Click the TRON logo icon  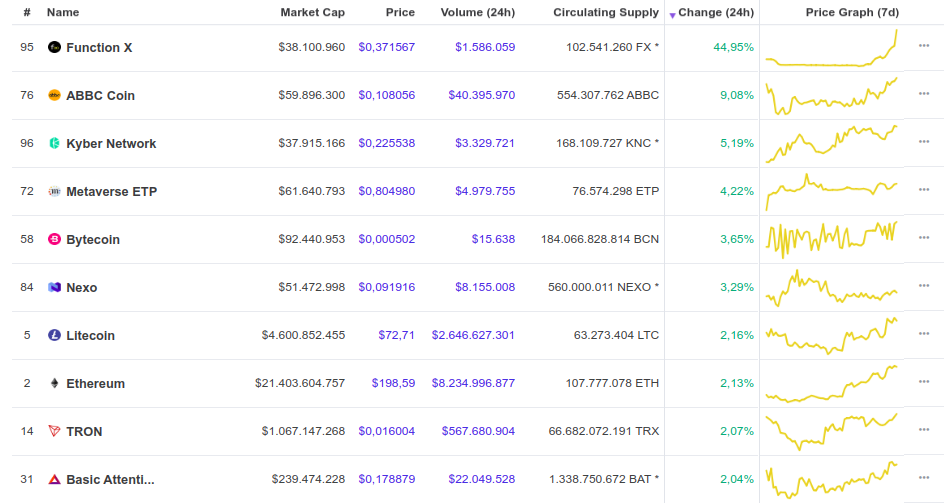(54, 431)
